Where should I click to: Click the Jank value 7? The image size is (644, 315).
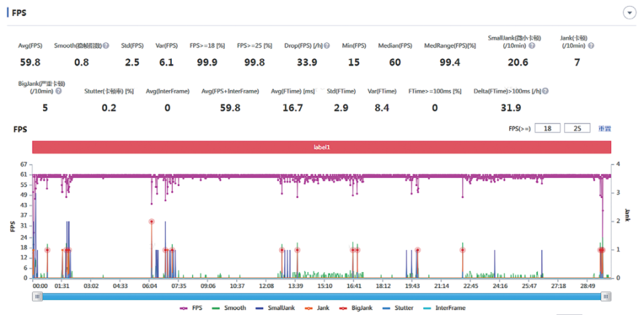pos(577,62)
